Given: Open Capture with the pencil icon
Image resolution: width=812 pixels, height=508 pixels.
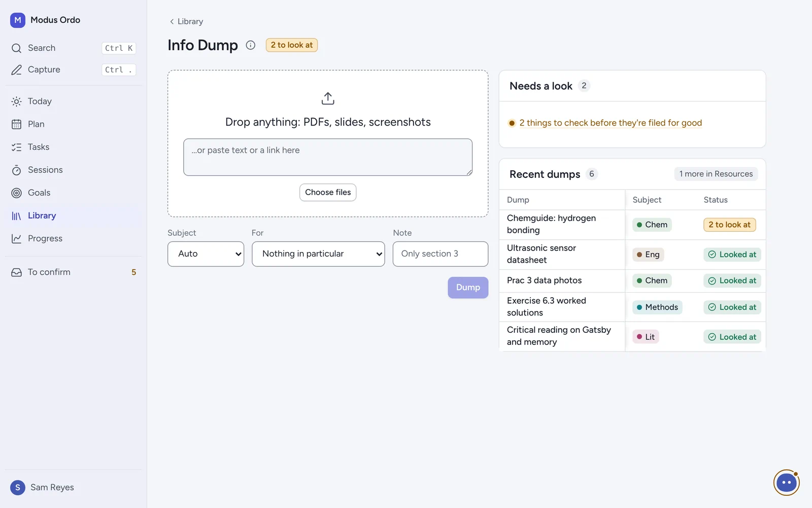Looking at the screenshot, I should [74, 70].
